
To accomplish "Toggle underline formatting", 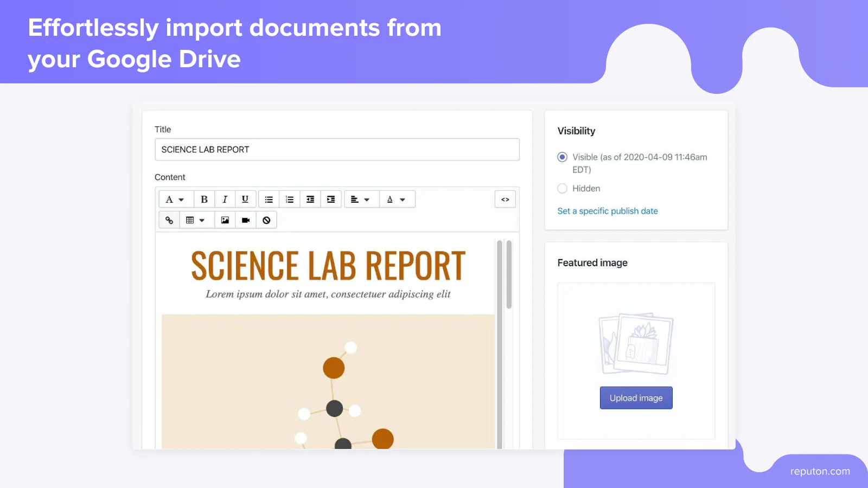I will [245, 200].
